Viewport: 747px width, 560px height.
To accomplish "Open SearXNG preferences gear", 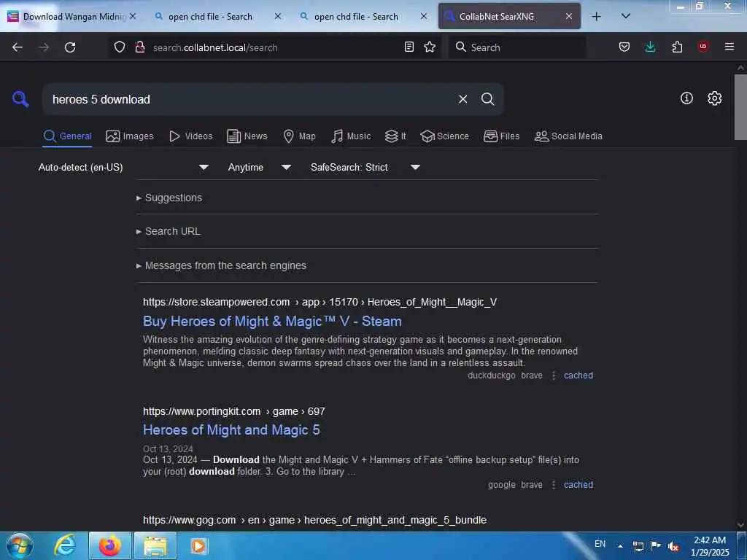I will coord(714,98).
